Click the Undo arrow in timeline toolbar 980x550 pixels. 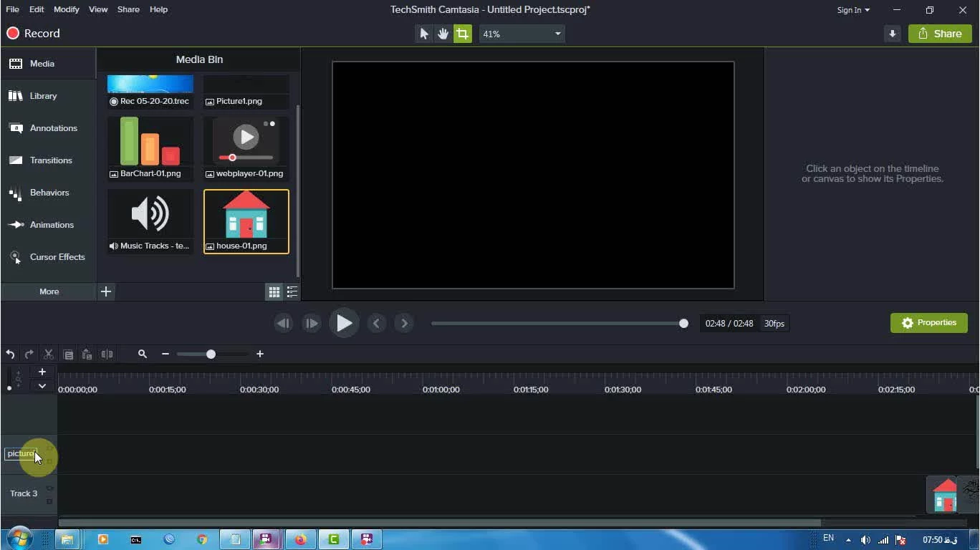tap(10, 354)
